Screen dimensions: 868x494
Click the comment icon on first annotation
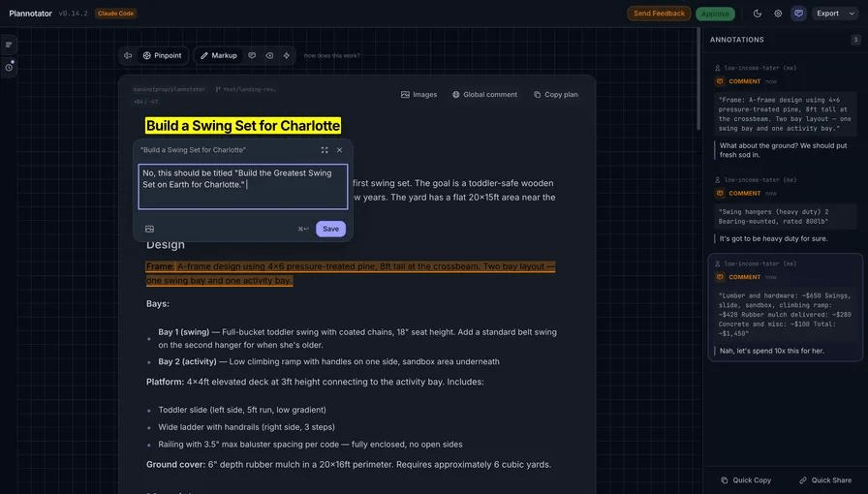coord(720,81)
